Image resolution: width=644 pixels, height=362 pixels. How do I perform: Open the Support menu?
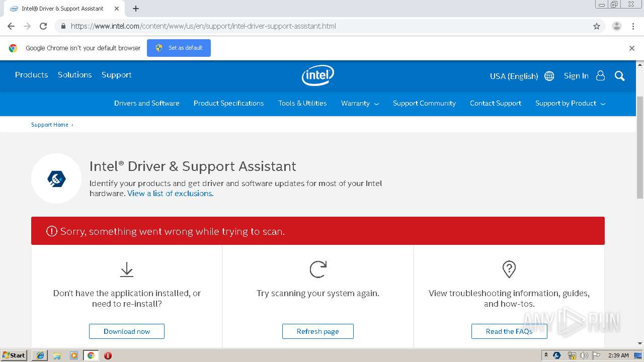tap(116, 75)
